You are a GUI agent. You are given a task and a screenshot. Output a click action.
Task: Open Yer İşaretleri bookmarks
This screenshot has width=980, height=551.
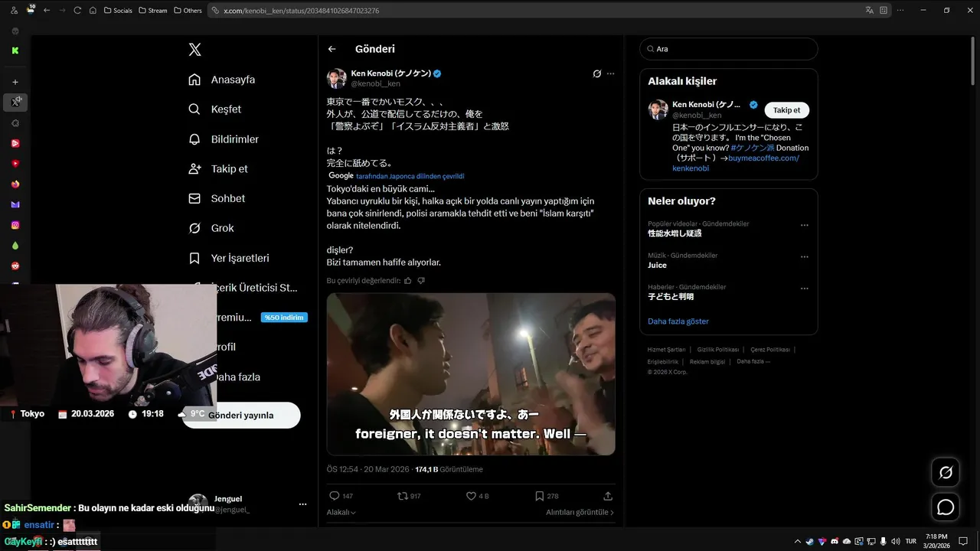[x=229, y=258]
